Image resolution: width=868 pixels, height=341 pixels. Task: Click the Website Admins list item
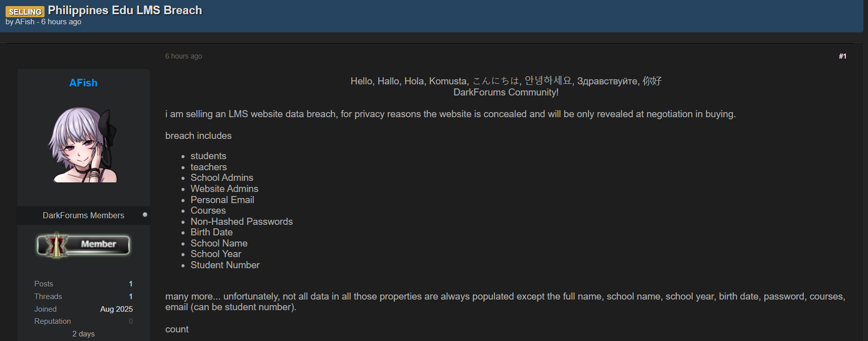pyautogui.click(x=224, y=188)
